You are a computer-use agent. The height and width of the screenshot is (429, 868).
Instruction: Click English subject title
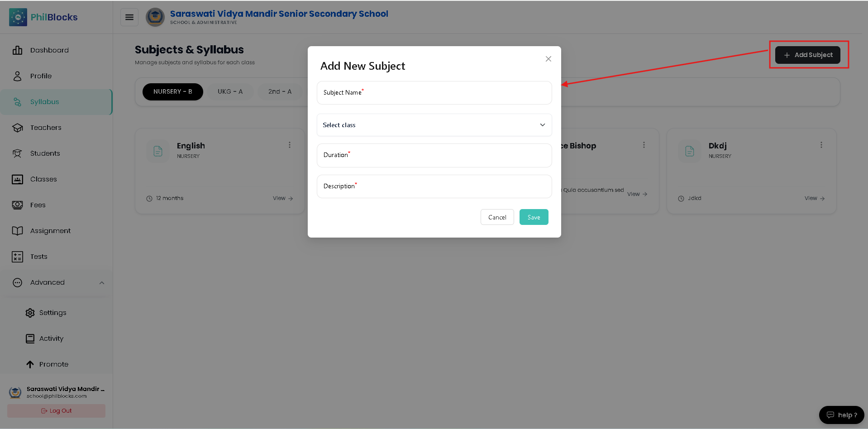(191, 146)
